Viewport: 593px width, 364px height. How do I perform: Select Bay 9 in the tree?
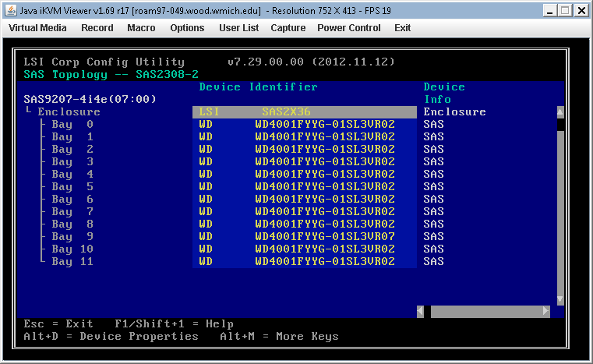(72, 237)
